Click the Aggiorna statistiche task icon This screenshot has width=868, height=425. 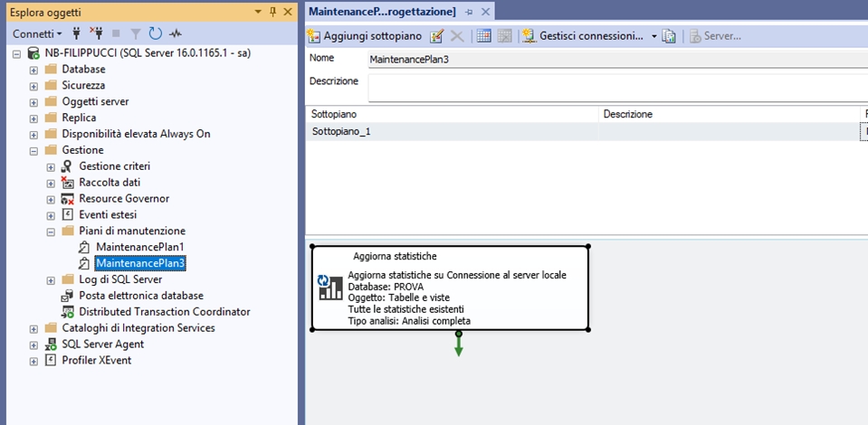click(x=330, y=288)
